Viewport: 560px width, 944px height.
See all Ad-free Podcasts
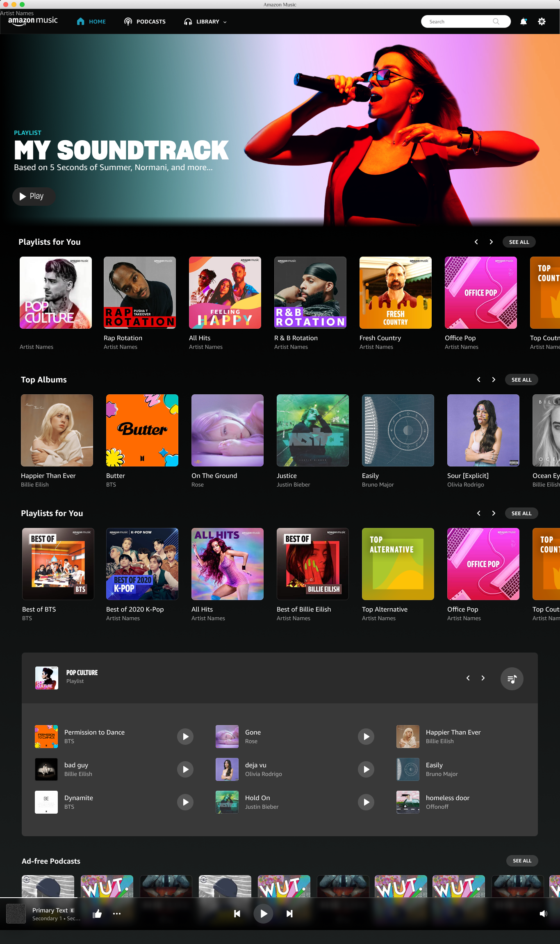click(522, 861)
